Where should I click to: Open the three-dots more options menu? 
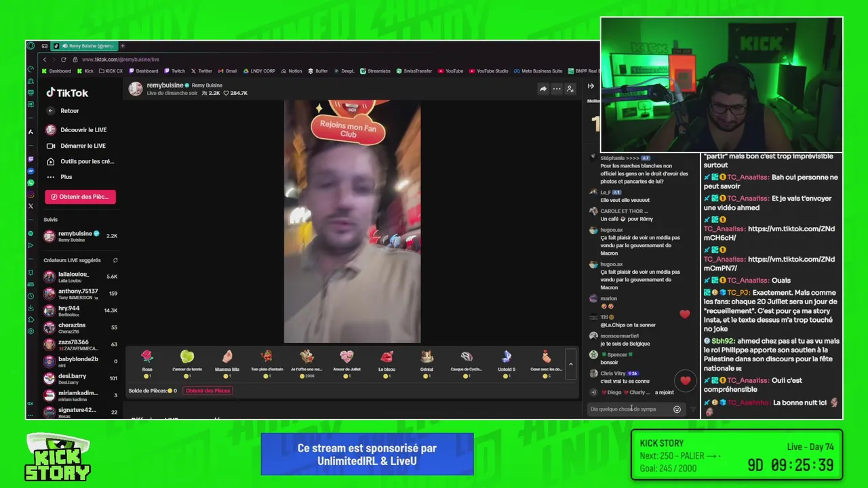(557, 89)
